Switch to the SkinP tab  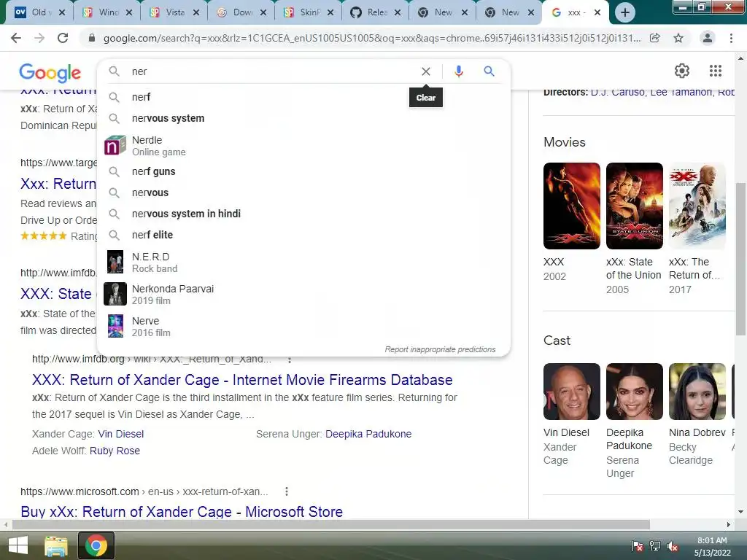pos(309,12)
